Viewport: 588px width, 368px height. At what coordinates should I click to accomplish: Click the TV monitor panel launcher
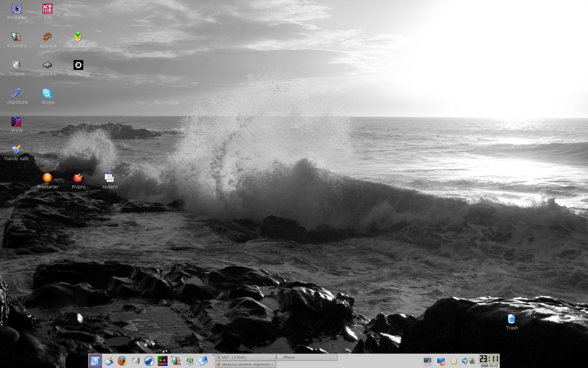(136, 361)
